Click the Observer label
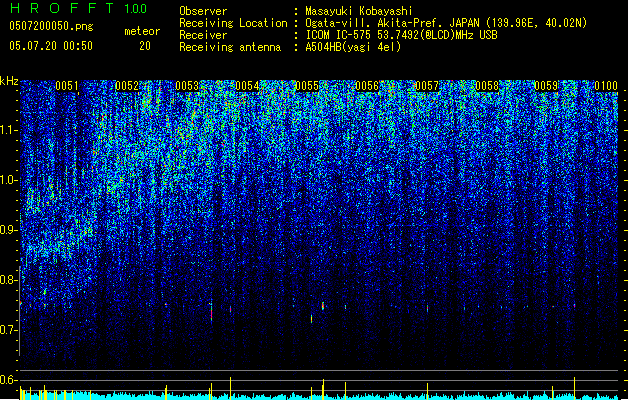The height and width of the screenshot is (400, 629). tap(203, 11)
